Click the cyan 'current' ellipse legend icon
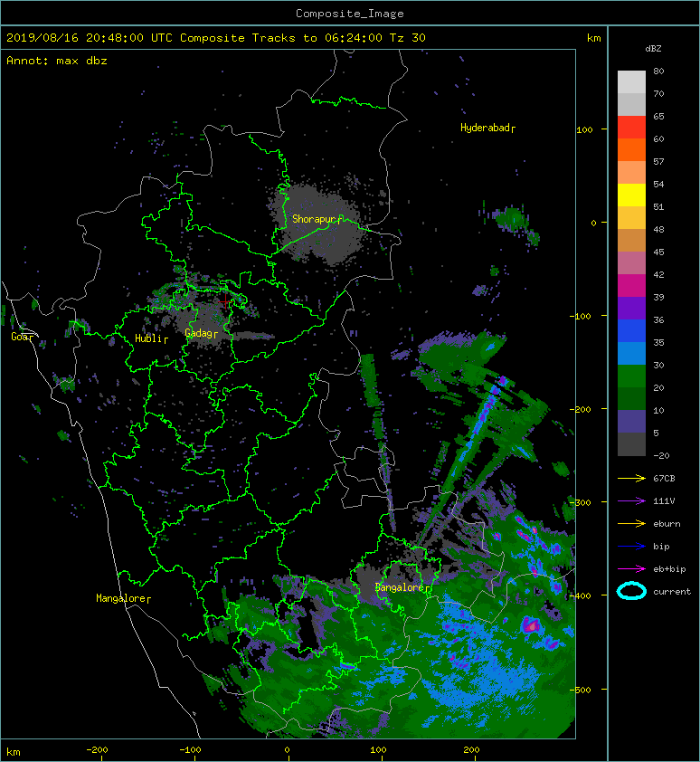The width and height of the screenshot is (700, 762). point(631,591)
